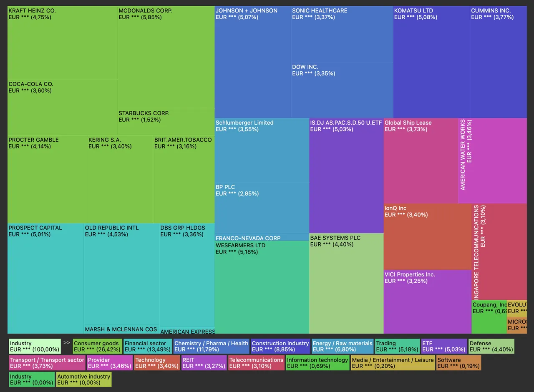The image size is (534, 392).
Task: Select the Defense legend swatch
Action: pos(491,346)
